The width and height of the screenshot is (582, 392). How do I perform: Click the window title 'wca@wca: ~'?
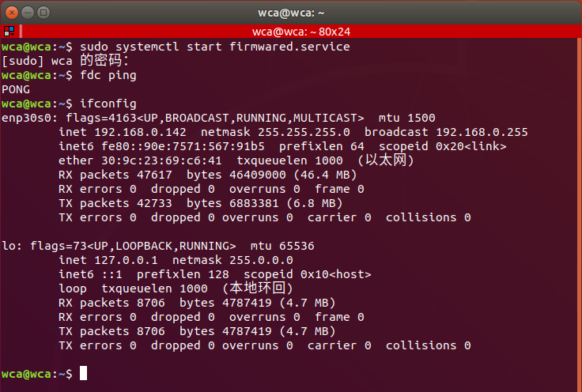click(291, 13)
